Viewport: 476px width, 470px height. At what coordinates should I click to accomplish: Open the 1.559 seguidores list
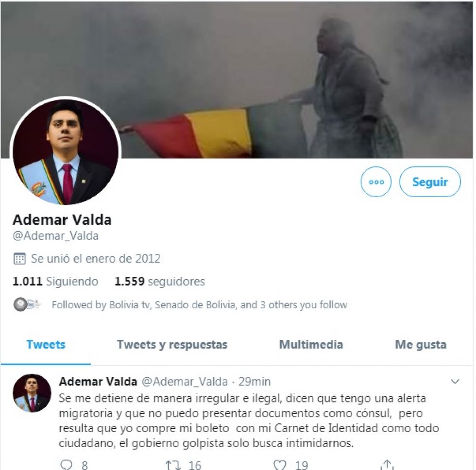point(159,281)
